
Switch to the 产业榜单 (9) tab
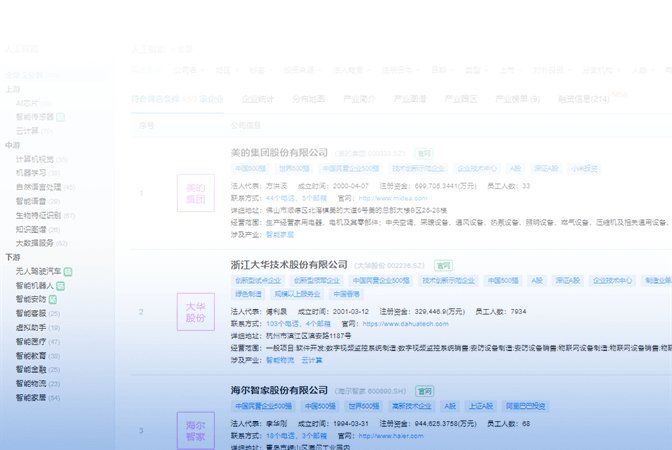(517, 99)
